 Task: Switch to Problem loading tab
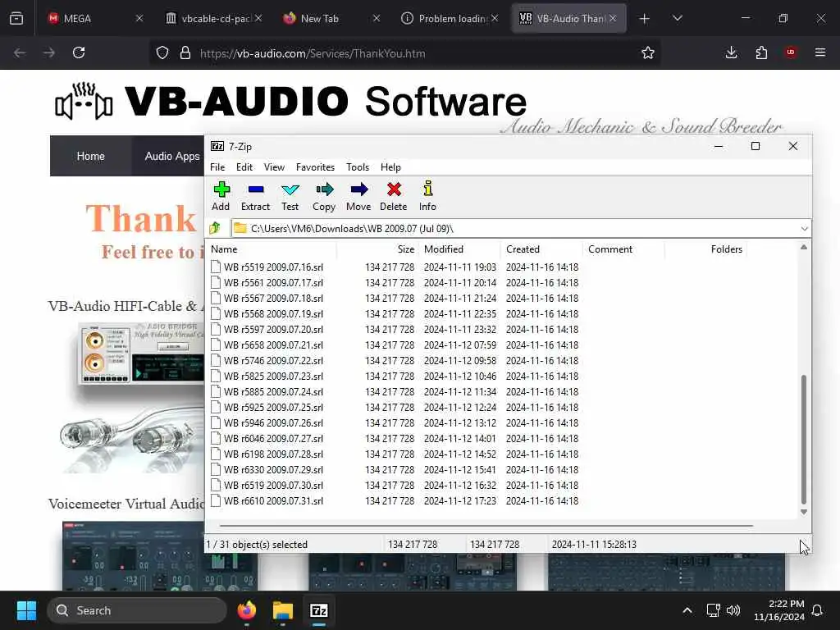[449, 19]
